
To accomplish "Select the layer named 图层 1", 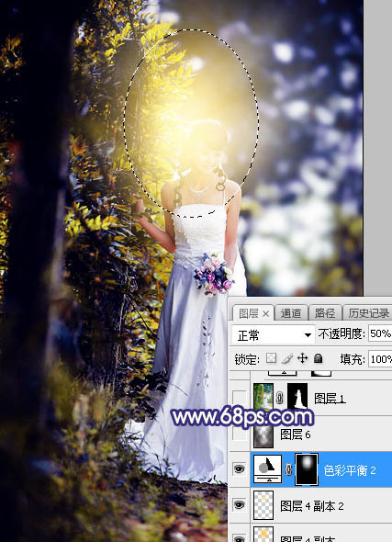I will click(x=330, y=399).
